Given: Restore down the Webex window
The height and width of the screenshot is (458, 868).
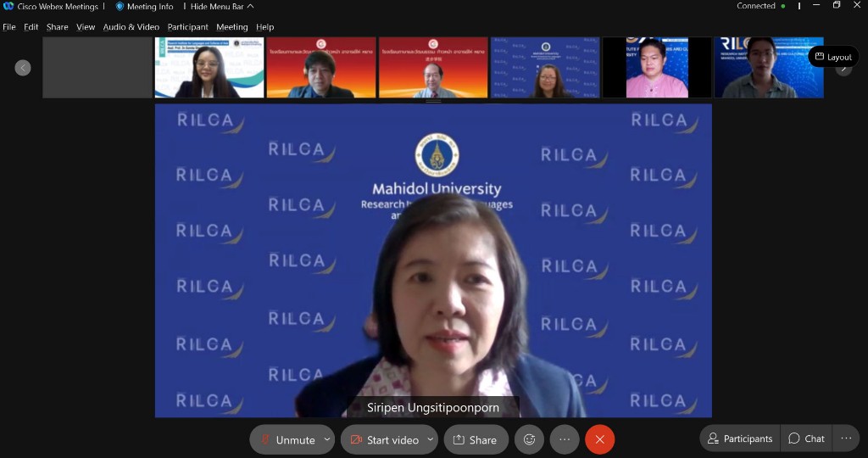Looking at the screenshot, I should [x=837, y=6].
